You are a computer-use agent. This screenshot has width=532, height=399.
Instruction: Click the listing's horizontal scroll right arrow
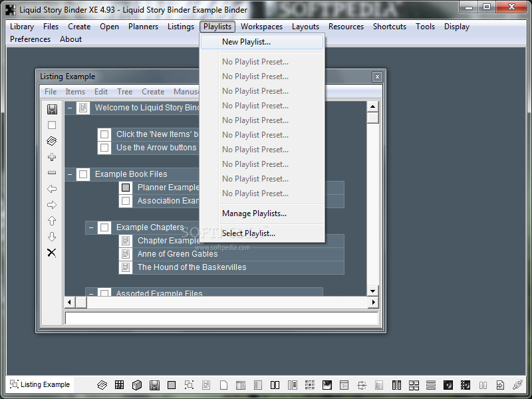pos(374,302)
